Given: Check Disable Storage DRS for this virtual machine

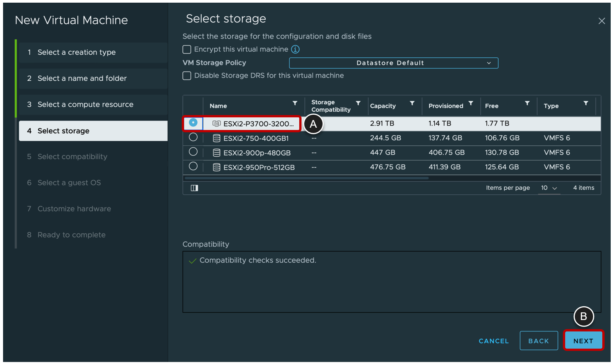Looking at the screenshot, I should (x=186, y=75).
